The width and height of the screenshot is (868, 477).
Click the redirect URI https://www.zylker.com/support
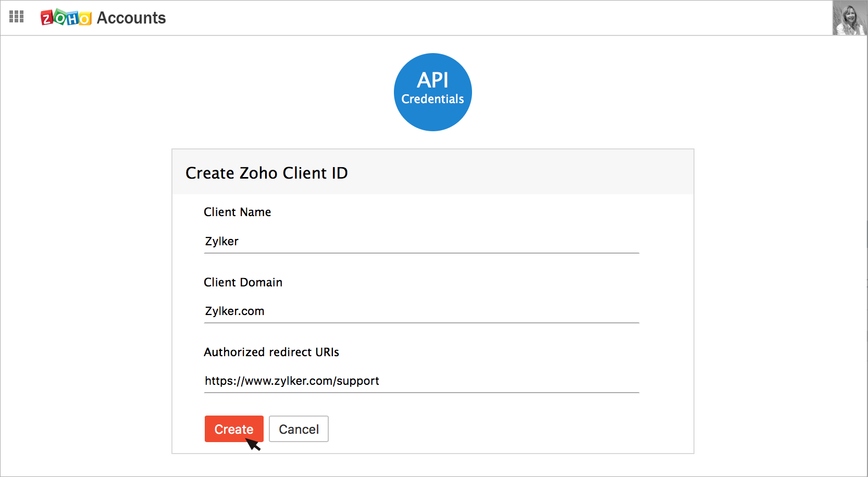point(291,381)
